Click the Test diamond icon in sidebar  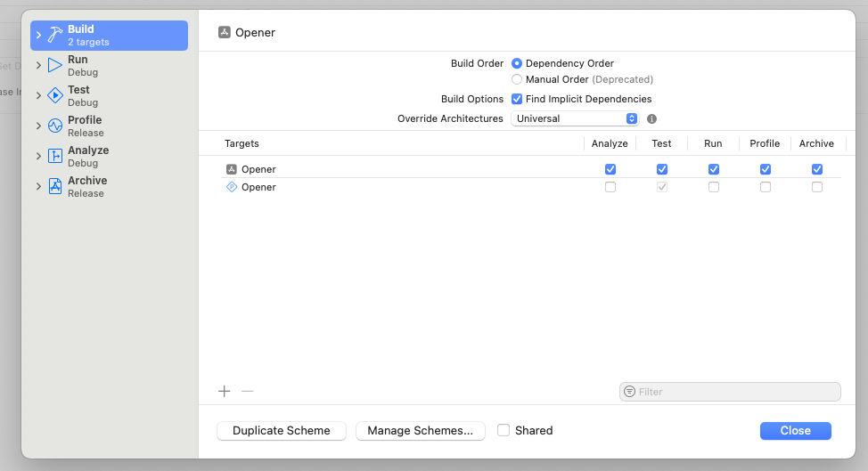[x=55, y=95]
